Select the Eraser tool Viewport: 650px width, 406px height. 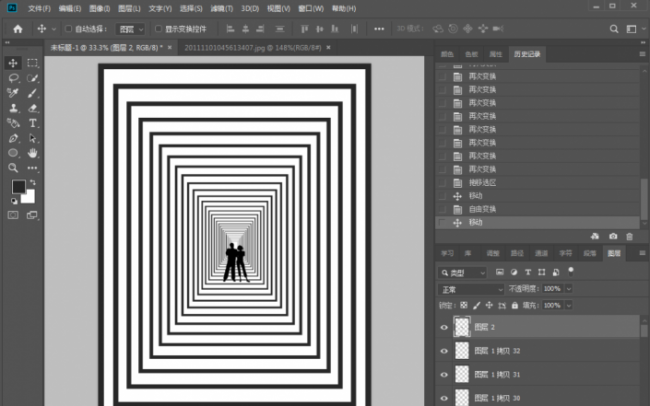pyautogui.click(x=32, y=108)
